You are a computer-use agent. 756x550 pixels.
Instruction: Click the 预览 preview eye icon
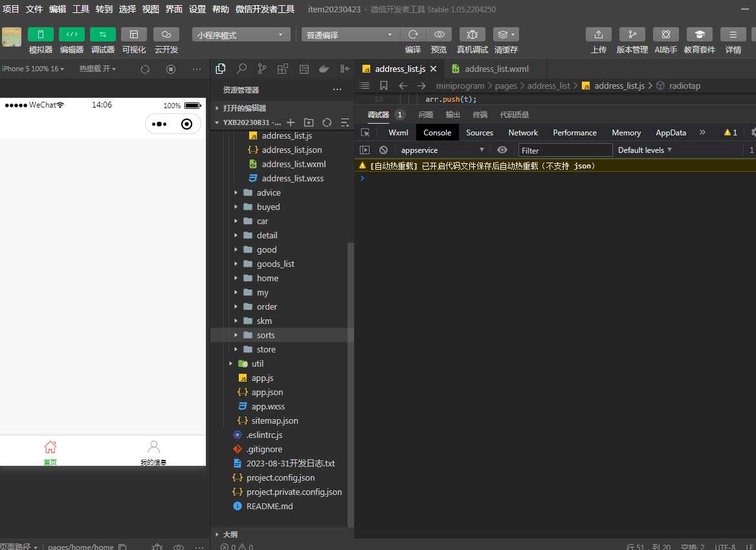pyautogui.click(x=439, y=35)
